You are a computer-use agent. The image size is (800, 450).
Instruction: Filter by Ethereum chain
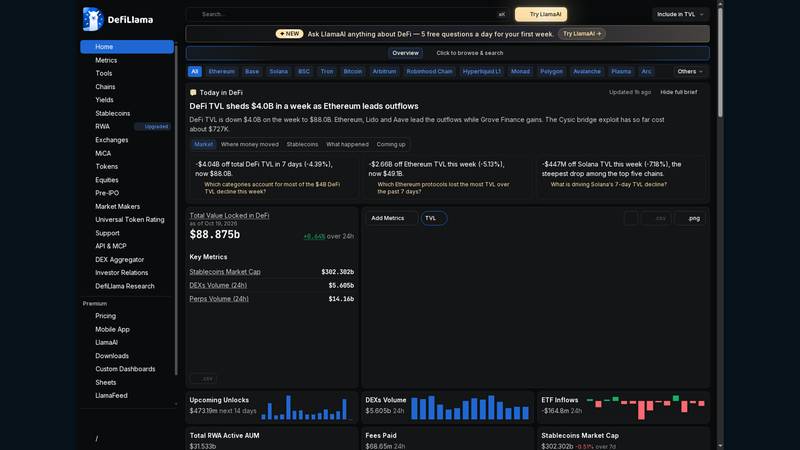[x=221, y=71]
